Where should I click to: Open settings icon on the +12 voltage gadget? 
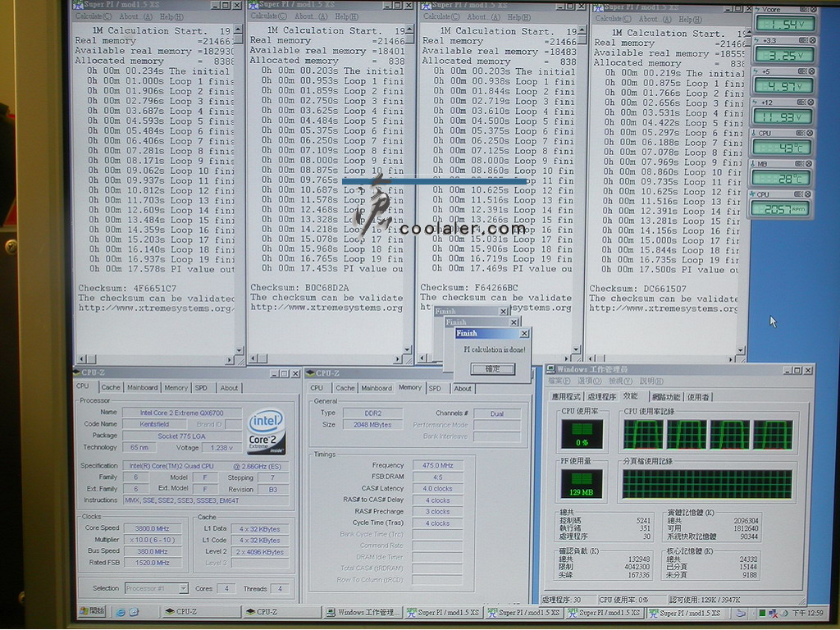coord(801,102)
